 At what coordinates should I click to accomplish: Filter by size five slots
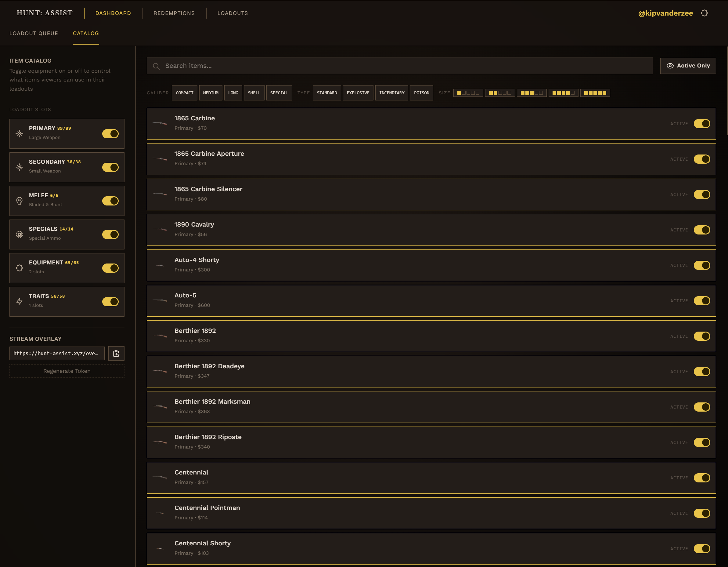click(x=595, y=93)
